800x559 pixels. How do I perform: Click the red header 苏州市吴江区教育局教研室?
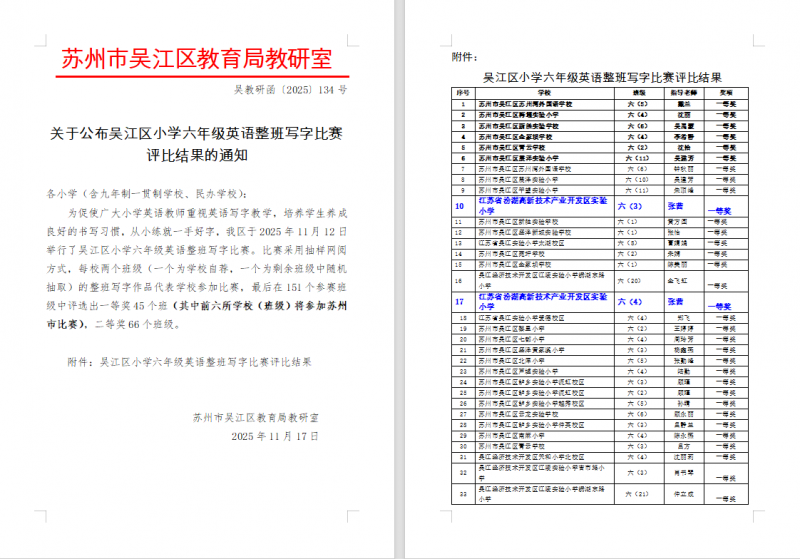pos(196,59)
